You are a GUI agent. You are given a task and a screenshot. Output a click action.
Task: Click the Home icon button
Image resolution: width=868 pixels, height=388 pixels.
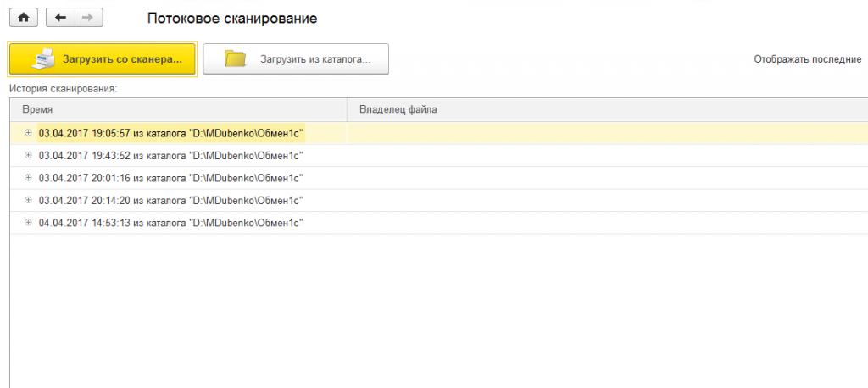coord(23,17)
